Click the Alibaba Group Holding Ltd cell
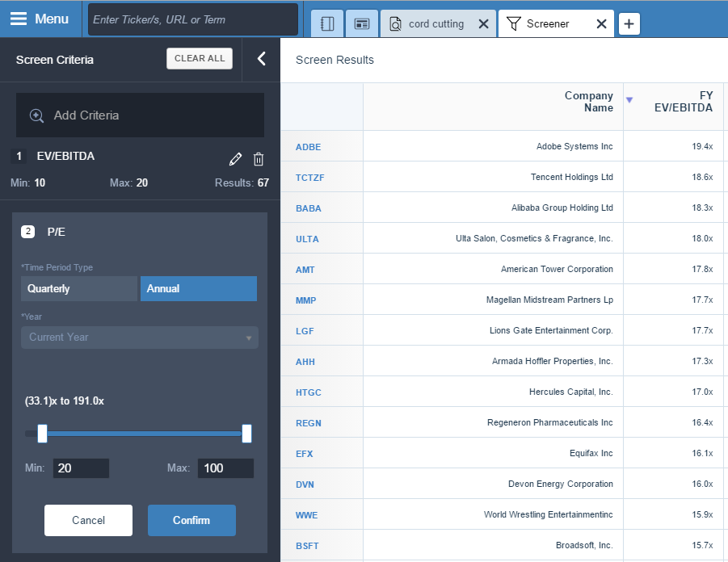 tap(493, 208)
